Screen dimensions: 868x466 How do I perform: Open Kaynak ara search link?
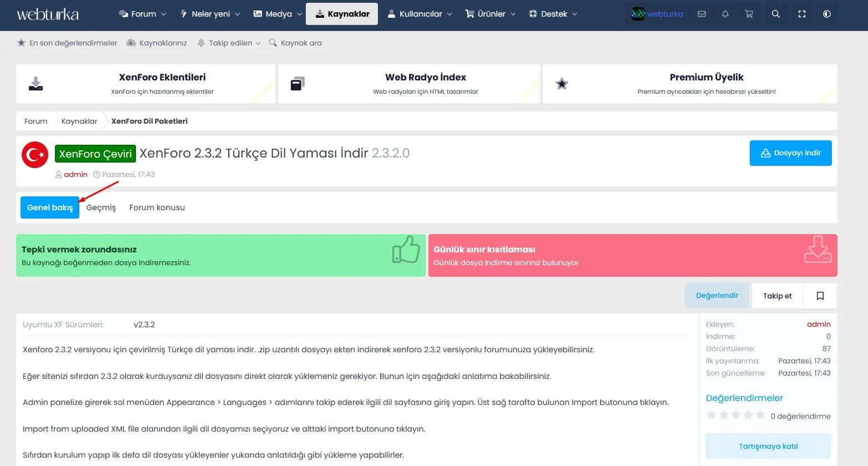click(x=295, y=43)
